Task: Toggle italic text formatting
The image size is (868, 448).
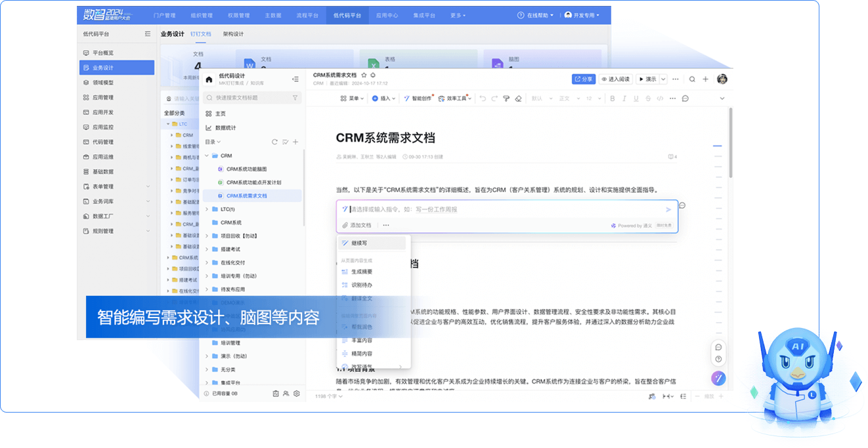Action: coord(624,98)
